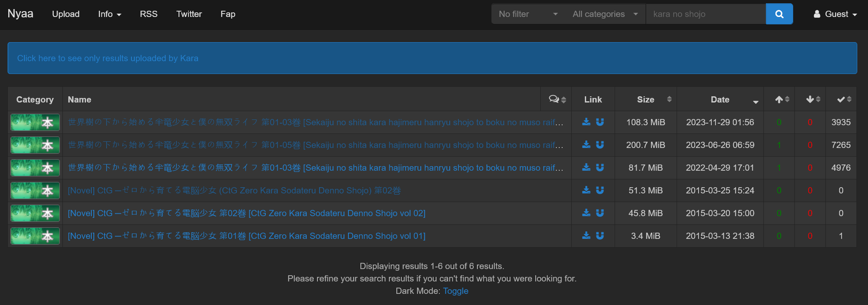Download torrent for the 51.3 MiB entry
The height and width of the screenshot is (305, 868).
[586, 190]
